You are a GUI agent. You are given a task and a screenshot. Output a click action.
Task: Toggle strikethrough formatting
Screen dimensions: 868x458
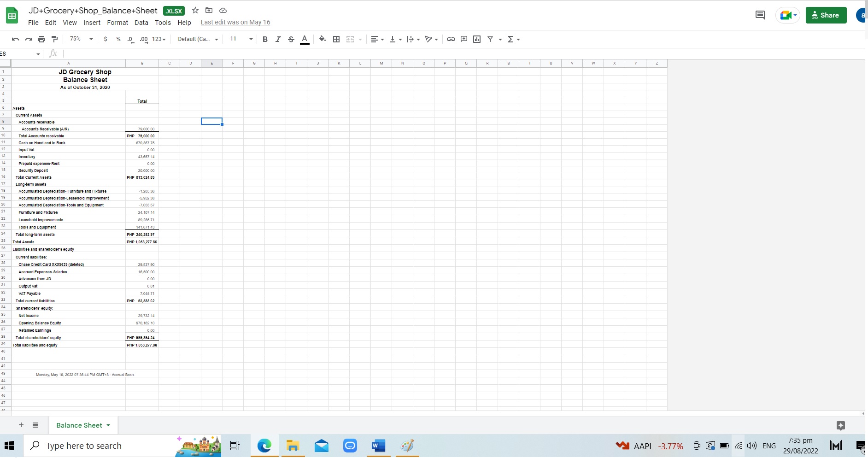coord(291,39)
